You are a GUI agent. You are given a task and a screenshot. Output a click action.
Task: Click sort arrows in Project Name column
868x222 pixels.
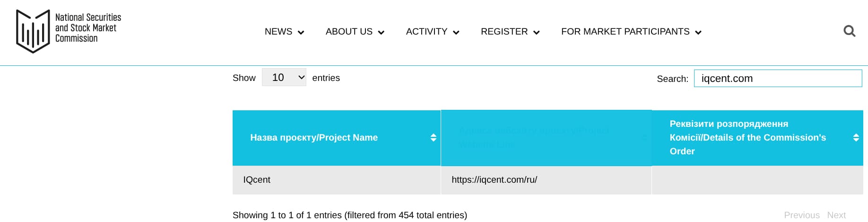433,138
